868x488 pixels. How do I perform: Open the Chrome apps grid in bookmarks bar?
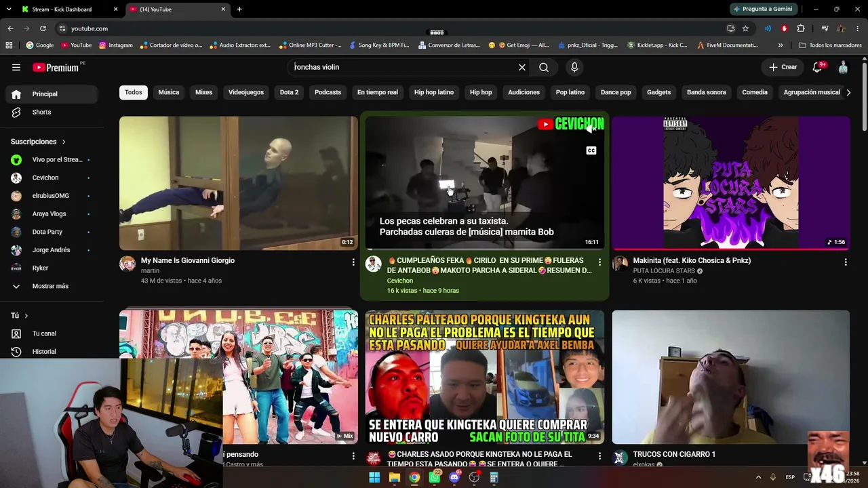9,45
